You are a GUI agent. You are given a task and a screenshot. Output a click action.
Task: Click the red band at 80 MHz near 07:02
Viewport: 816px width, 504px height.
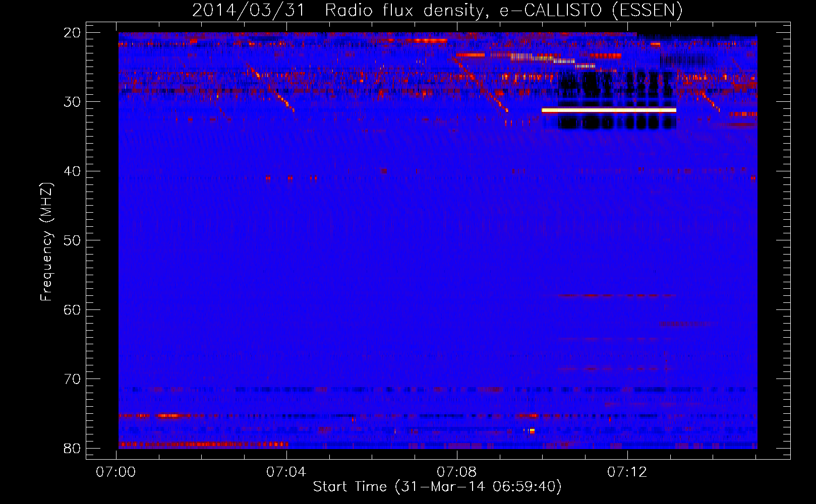tap(203, 445)
